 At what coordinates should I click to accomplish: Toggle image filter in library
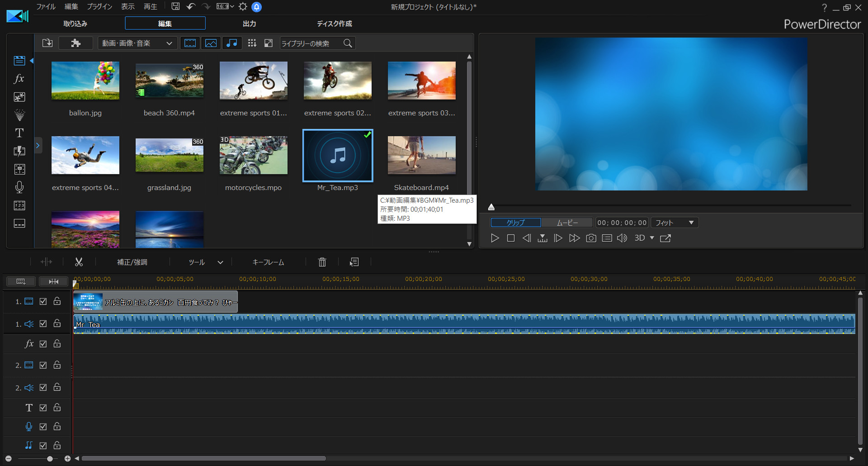click(x=211, y=43)
